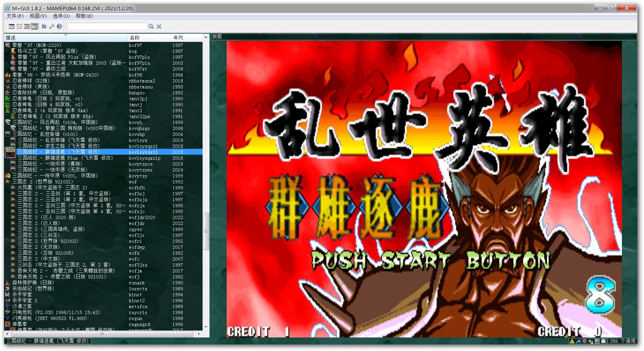Select the grouped list view icon
This screenshot has width=644, height=351.
point(34,26)
